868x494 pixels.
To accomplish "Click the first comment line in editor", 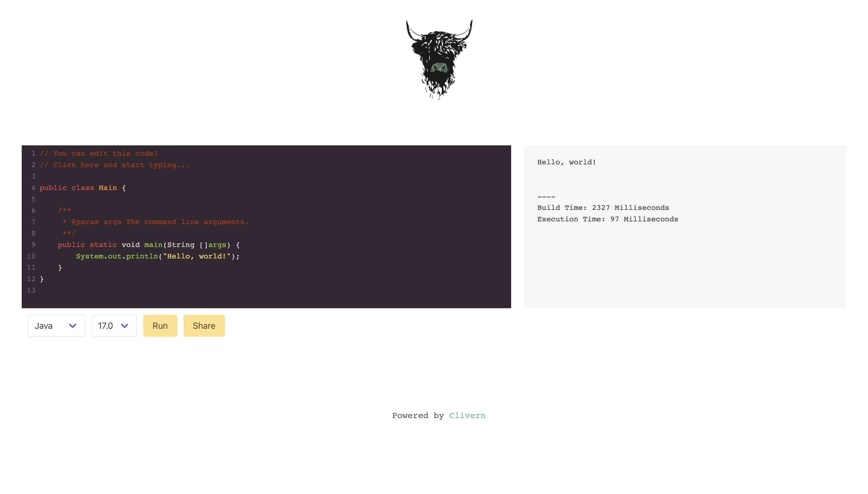I will click(98, 153).
